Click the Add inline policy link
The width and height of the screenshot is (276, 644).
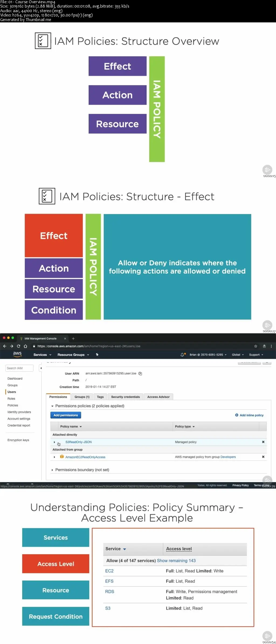249,415
